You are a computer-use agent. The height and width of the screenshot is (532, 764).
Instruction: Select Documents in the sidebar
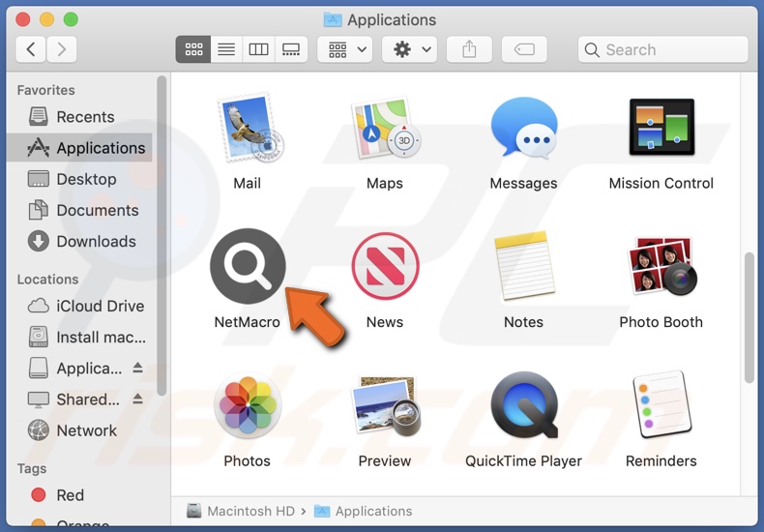coord(79,210)
